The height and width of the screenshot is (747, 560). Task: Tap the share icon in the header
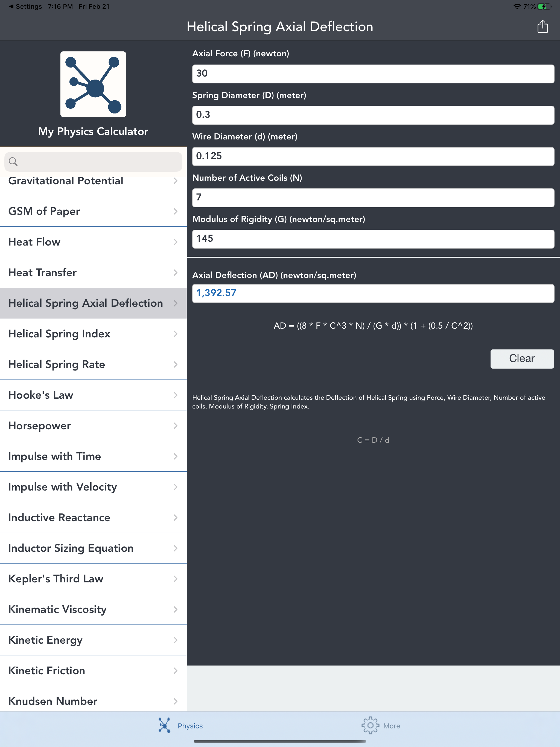(x=542, y=26)
